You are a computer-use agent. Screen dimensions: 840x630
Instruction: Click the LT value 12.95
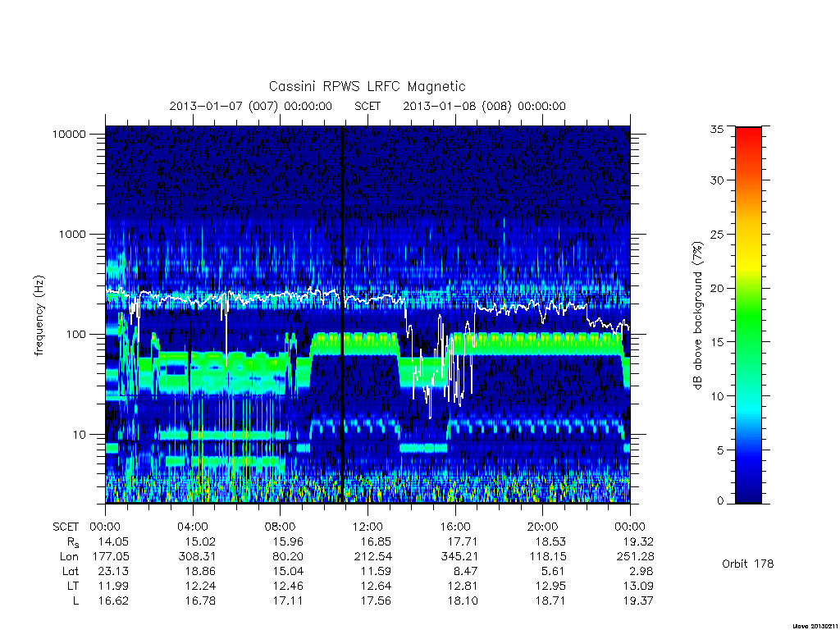pyautogui.click(x=550, y=586)
